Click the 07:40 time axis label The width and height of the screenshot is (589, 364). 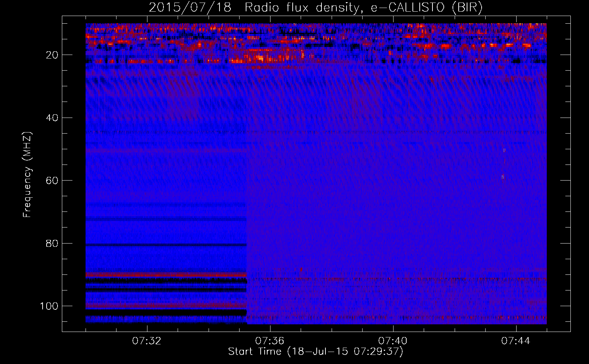(393, 341)
